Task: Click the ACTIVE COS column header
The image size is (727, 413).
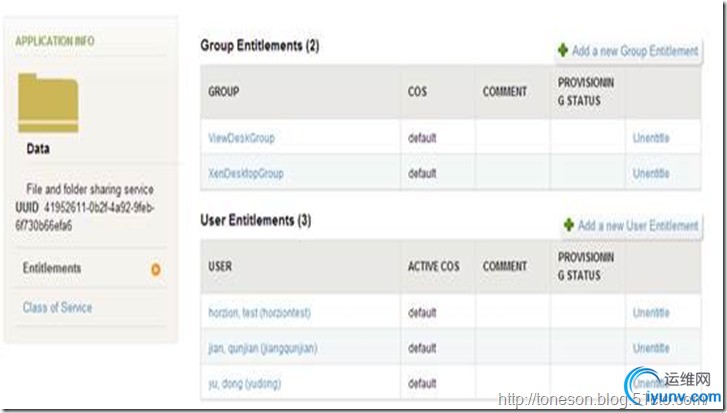Action: point(434,267)
